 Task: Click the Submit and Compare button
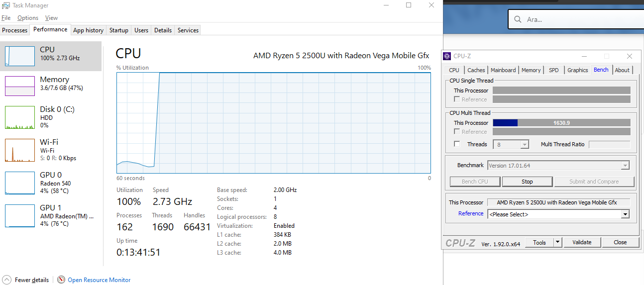(x=594, y=182)
